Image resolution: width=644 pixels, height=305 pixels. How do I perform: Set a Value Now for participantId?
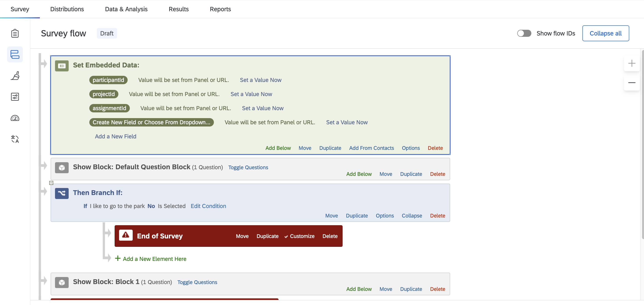[261, 80]
